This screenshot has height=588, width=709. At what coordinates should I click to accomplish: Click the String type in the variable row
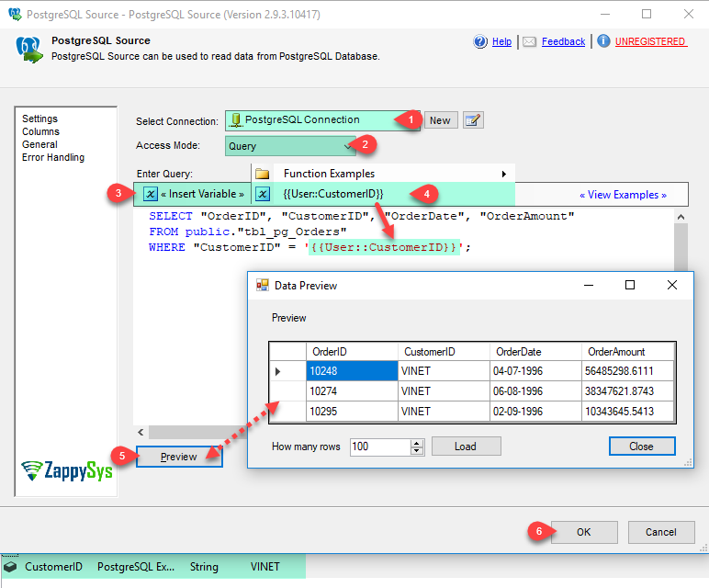pos(204,567)
